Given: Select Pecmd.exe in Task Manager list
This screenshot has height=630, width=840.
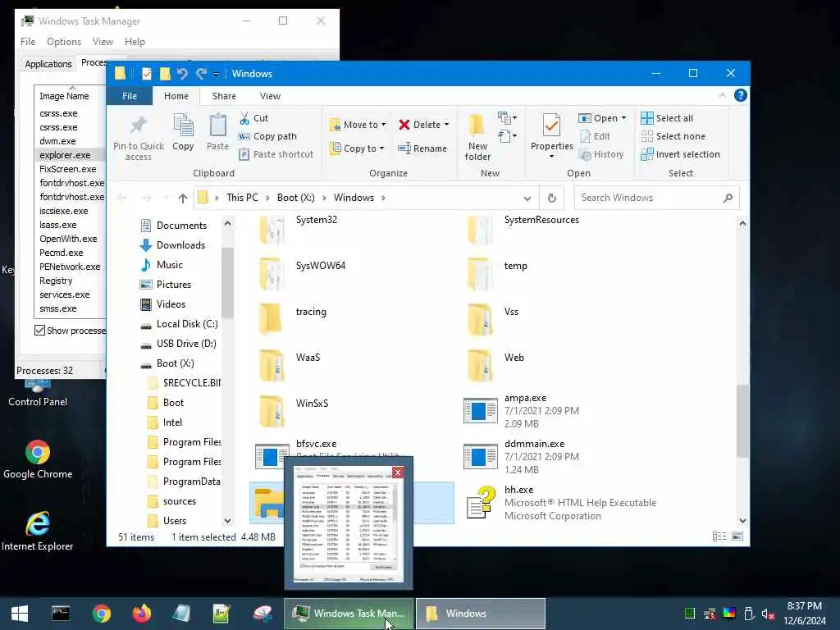Looking at the screenshot, I should click(x=61, y=253).
